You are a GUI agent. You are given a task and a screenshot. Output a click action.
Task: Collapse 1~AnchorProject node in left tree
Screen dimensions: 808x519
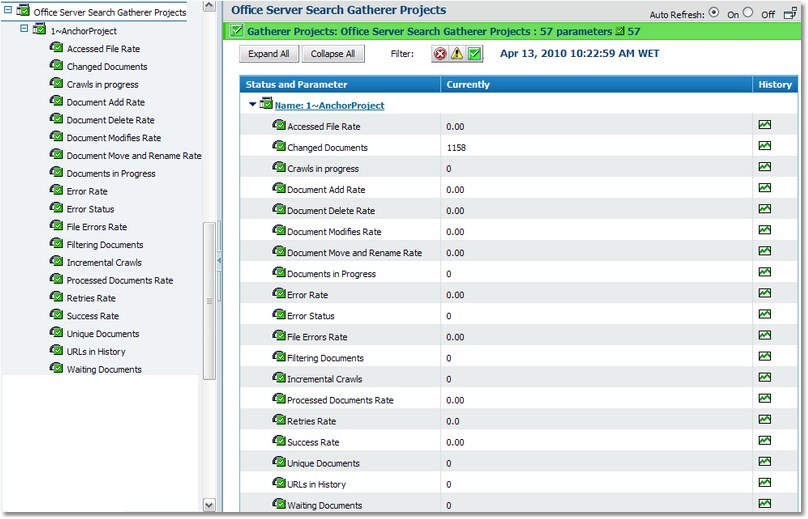click(24, 28)
